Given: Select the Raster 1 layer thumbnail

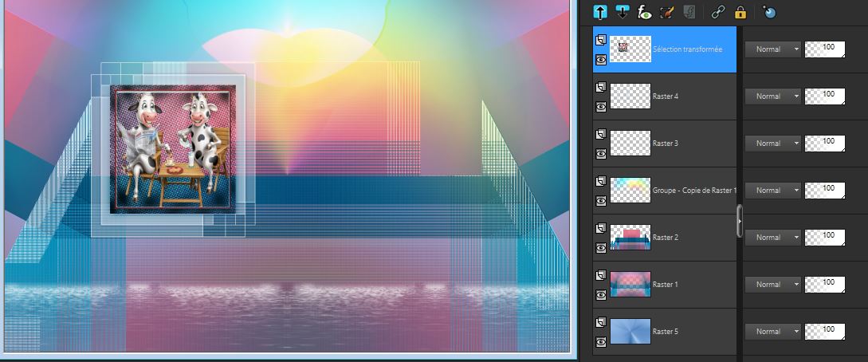Looking at the screenshot, I should [630, 285].
